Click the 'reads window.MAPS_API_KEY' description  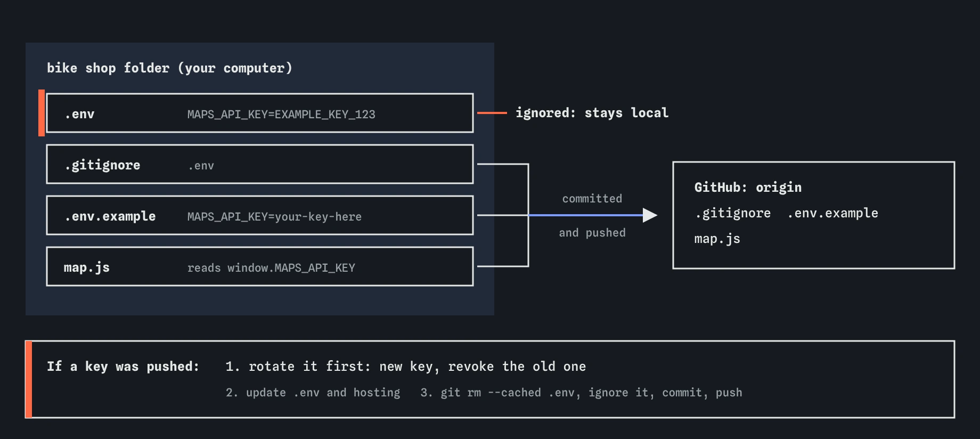tap(271, 268)
